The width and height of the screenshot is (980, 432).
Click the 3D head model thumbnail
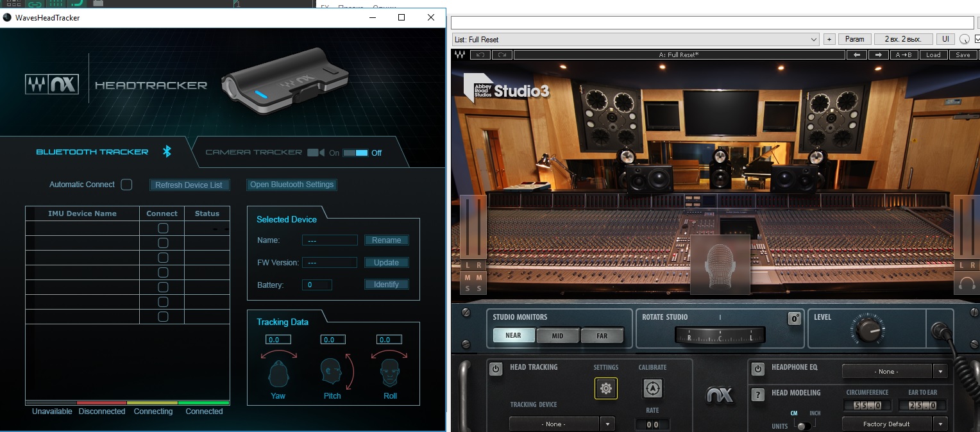click(x=720, y=265)
